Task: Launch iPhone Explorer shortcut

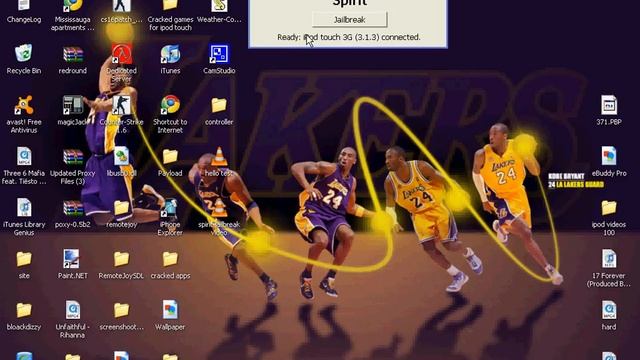Action: click(170, 208)
